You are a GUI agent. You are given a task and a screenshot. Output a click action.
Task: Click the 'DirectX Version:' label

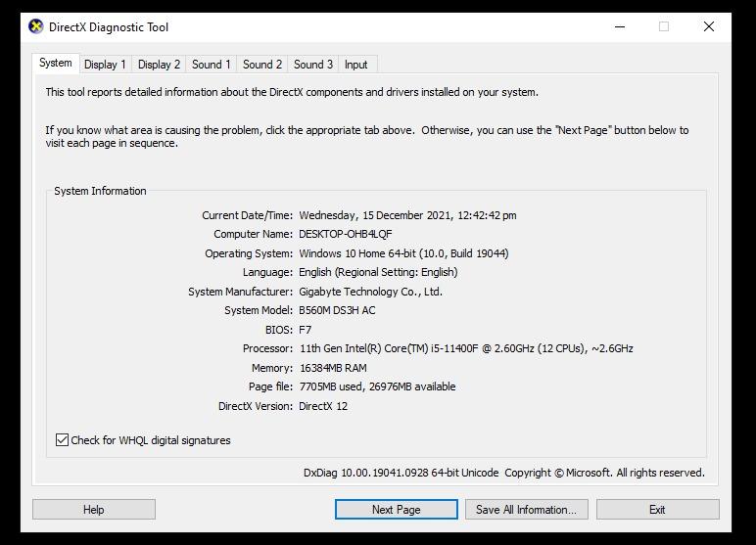256,406
